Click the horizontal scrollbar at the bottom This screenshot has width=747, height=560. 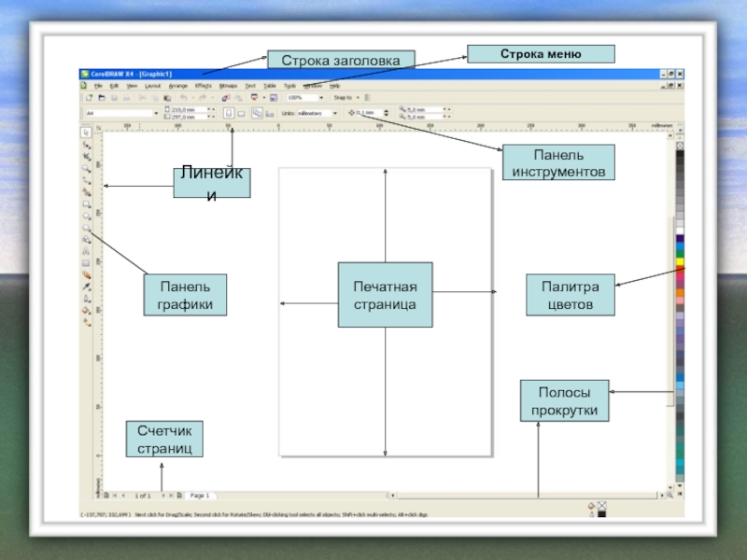pos(420,496)
